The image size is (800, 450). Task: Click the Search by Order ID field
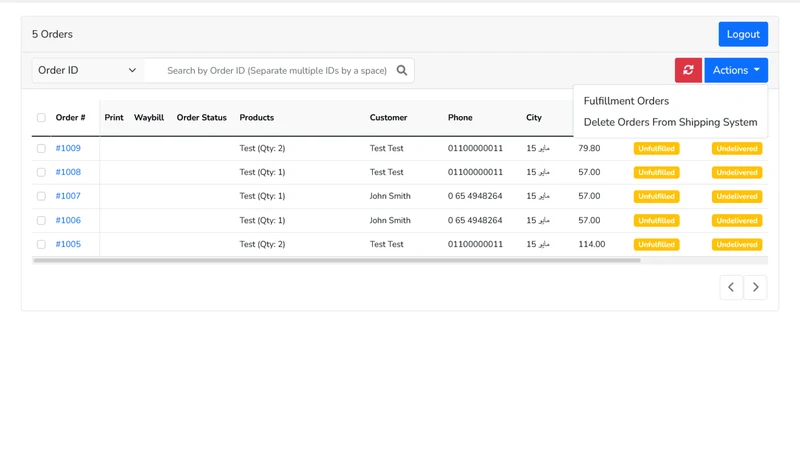point(277,70)
